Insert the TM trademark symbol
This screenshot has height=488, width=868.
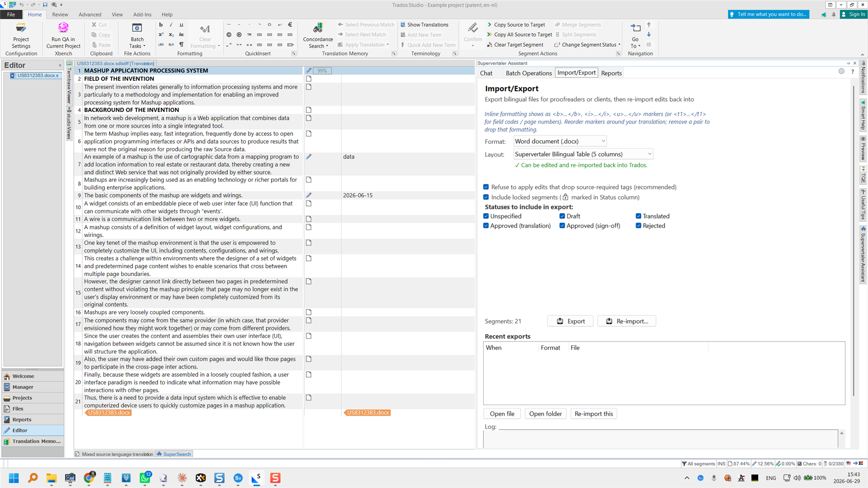tap(249, 35)
